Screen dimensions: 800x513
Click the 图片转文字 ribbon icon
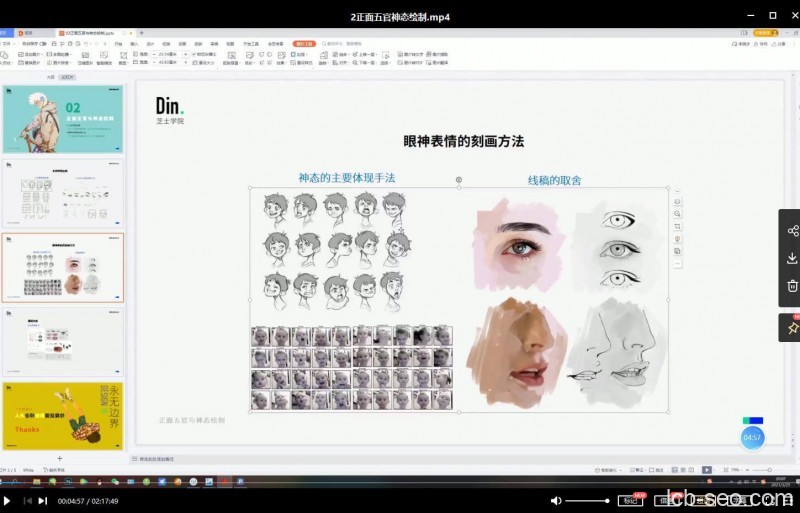411,54
